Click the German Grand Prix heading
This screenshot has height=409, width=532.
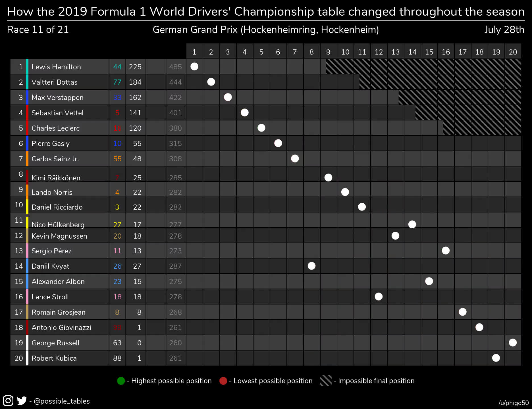point(266,30)
